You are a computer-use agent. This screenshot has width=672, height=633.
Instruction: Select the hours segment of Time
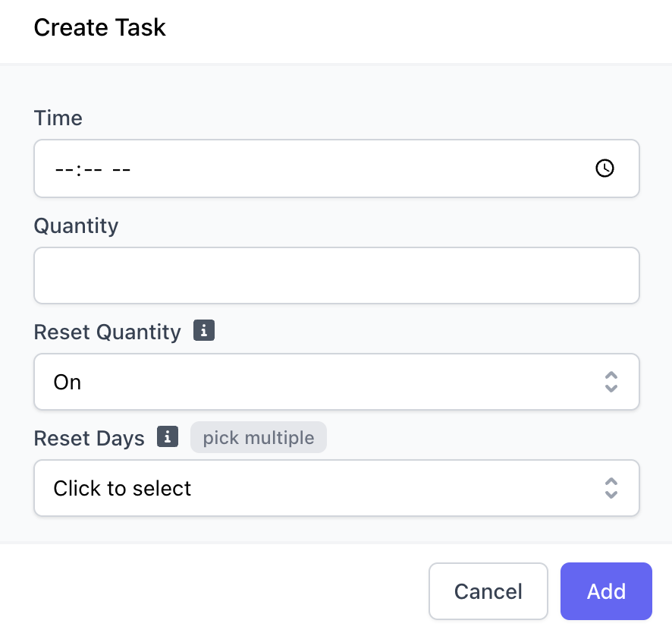63,169
